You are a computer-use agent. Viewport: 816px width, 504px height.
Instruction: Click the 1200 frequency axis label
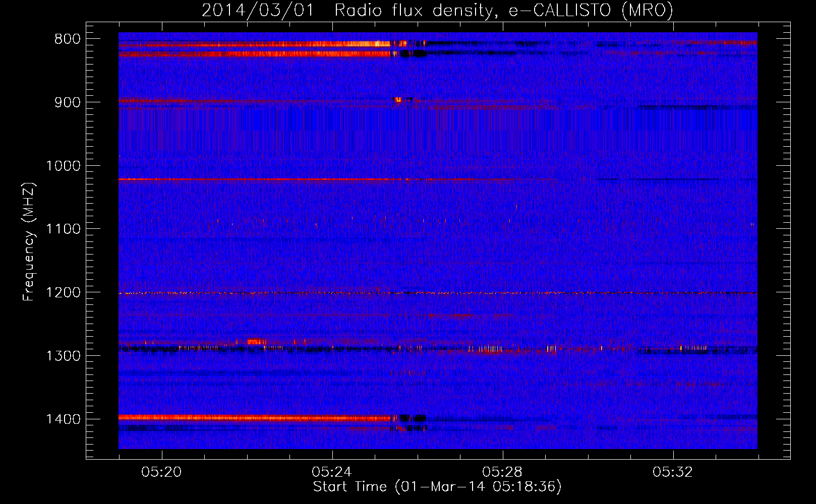63,293
